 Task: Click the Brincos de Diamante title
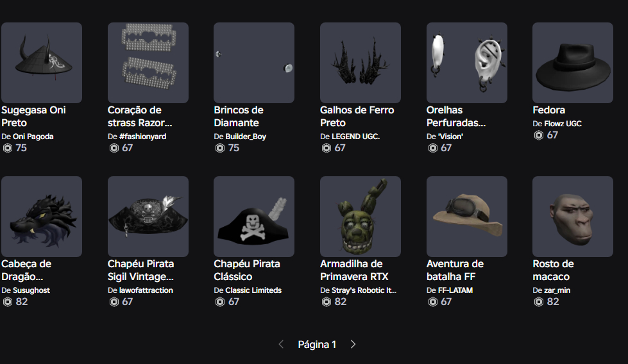239,117
